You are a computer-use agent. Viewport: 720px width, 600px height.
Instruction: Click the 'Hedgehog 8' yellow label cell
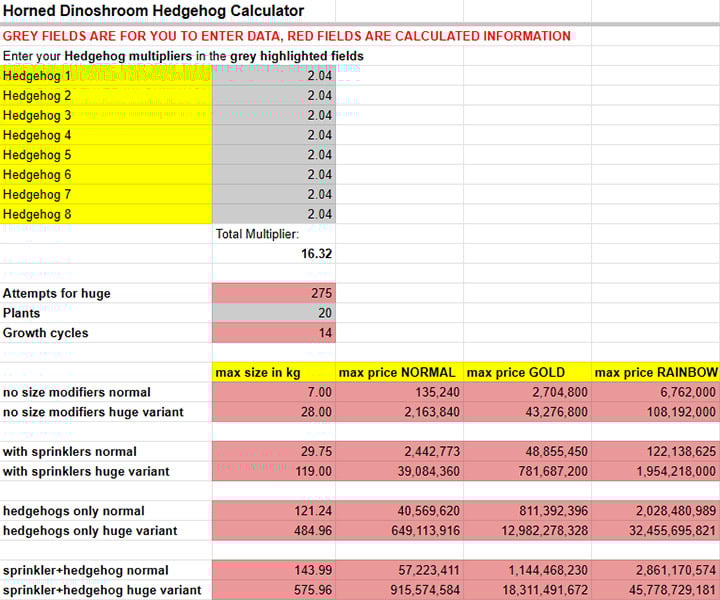click(x=106, y=214)
